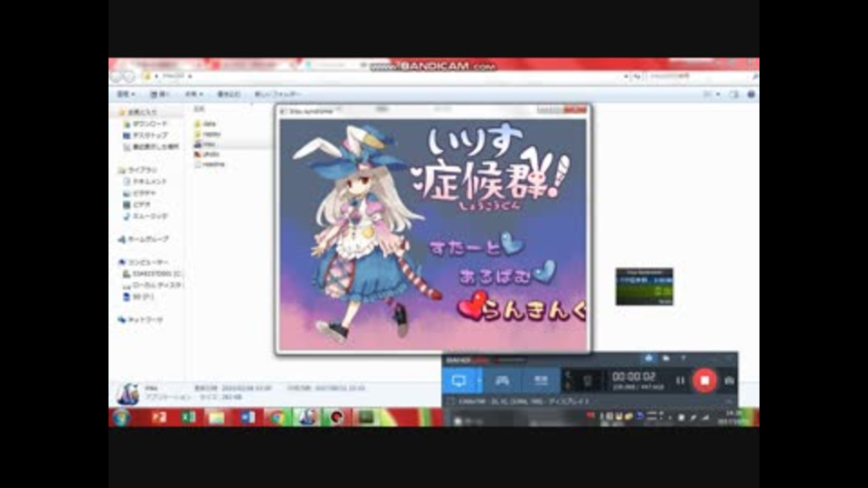
Task: Open ミュージック library
Action: point(145,216)
